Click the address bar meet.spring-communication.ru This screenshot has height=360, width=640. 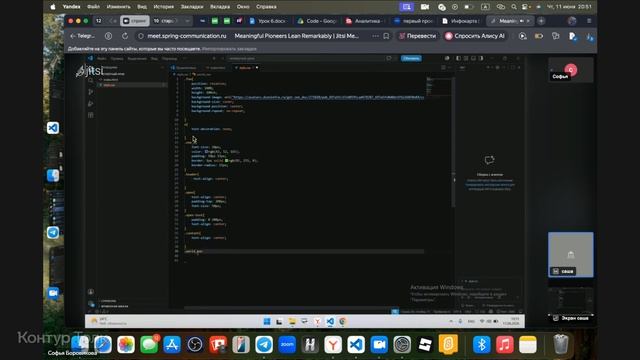pos(187,36)
